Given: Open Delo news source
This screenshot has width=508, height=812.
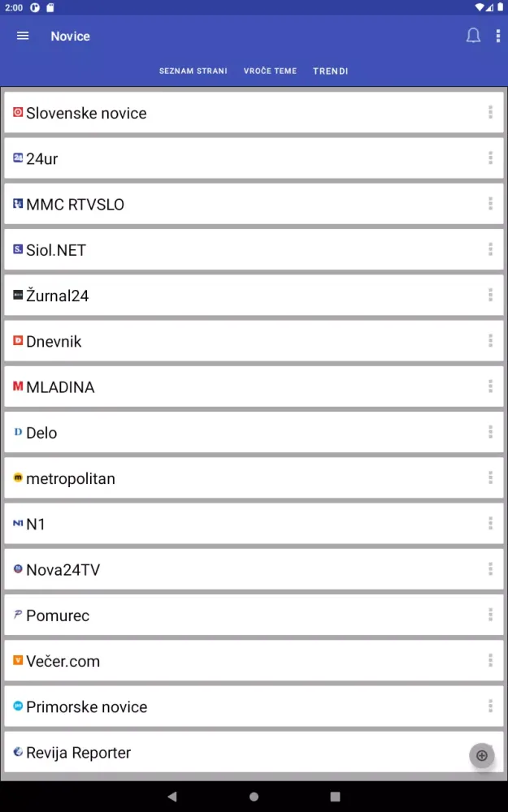Looking at the screenshot, I should coord(41,433).
